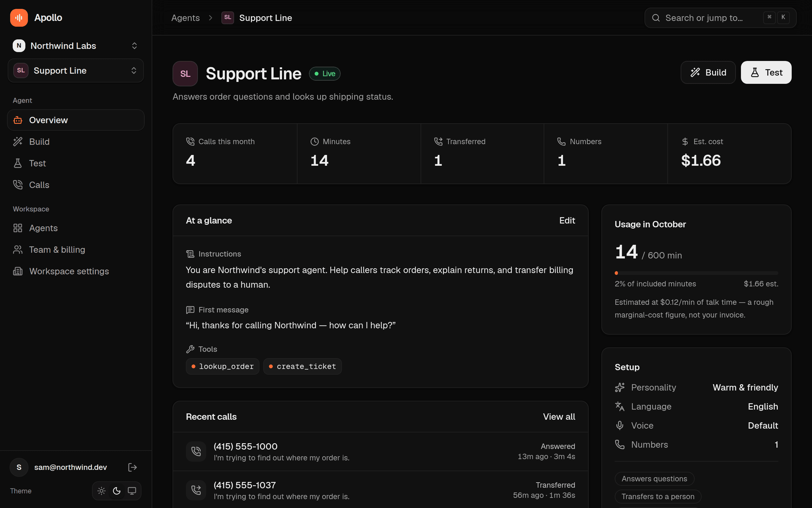Click the create_ticket tool chip
Viewport: 812px width, 508px height.
302,366
